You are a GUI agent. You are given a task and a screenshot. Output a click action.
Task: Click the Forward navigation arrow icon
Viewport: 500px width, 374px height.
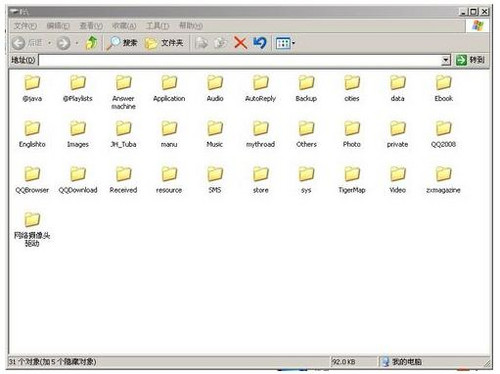(63, 43)
